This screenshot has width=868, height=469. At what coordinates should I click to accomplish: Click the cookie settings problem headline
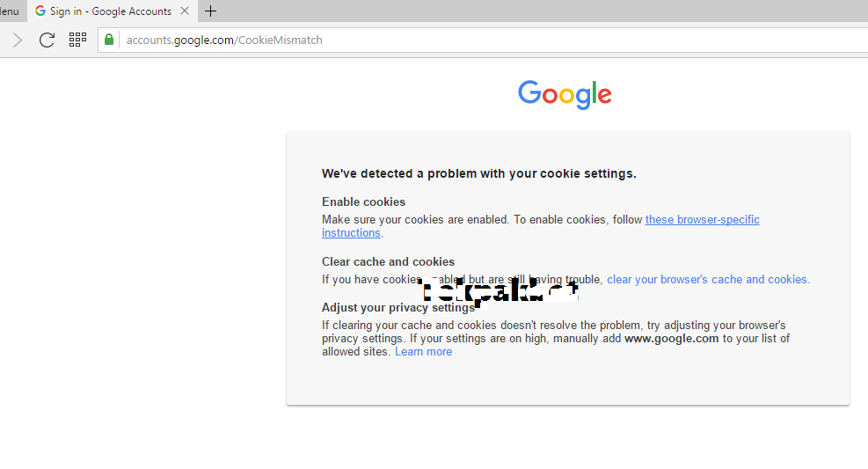pos(478,173)
